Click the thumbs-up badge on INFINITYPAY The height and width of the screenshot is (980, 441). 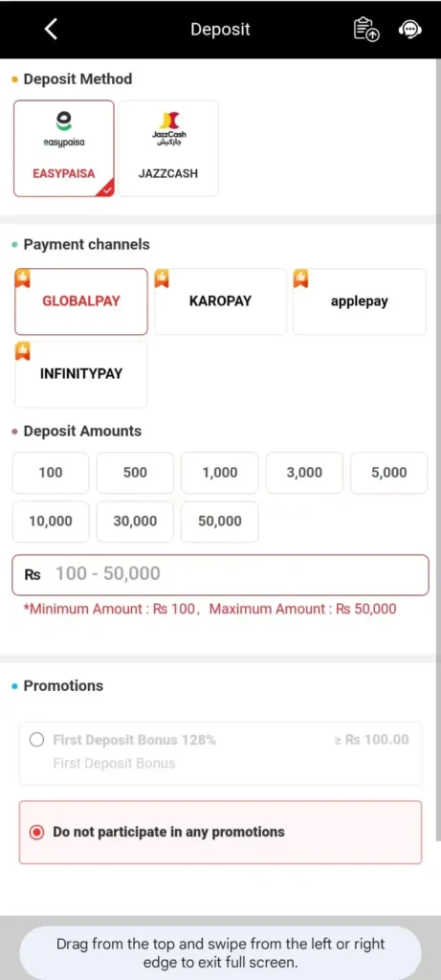pos(23,350)
